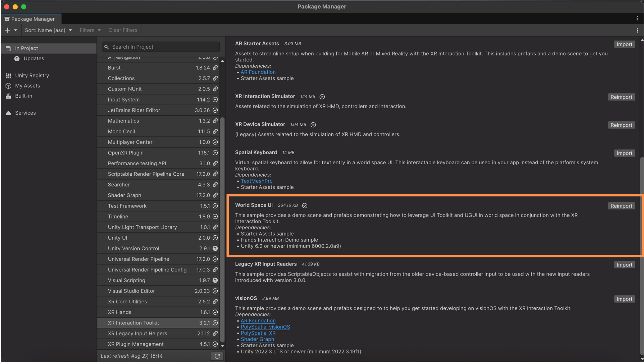Image resolution: width=644 pixels, height=362 pixels.
Task: Select In Project in the sidebar
Action: (x=49, y=48)
